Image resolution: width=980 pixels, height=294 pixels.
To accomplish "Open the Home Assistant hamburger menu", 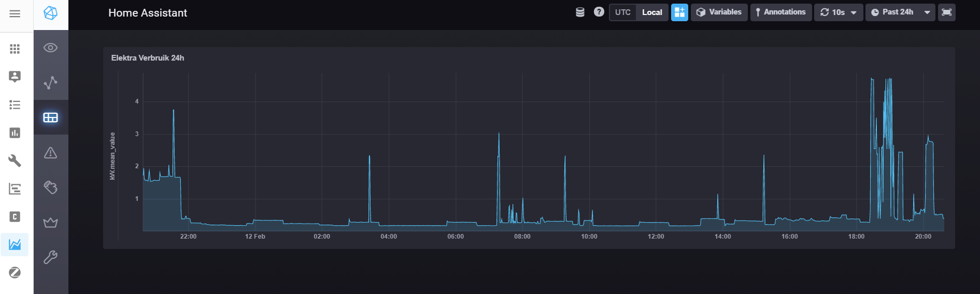I will point(15,13).
